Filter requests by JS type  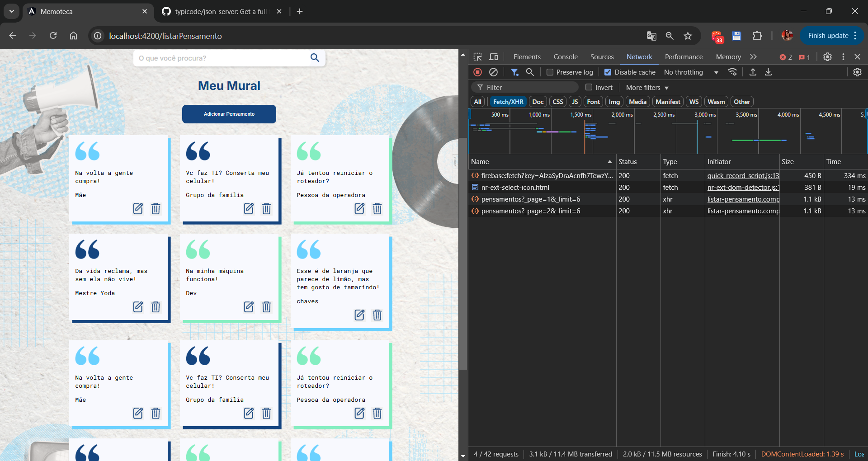[575, 102]
